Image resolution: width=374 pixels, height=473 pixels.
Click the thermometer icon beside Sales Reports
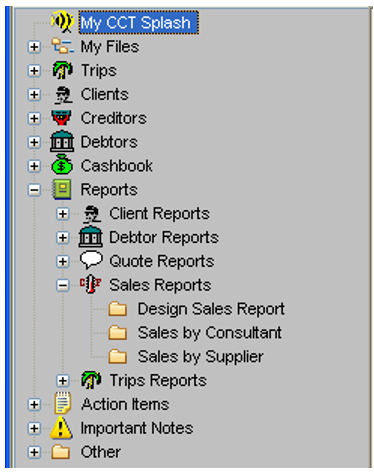pos(91,284)
